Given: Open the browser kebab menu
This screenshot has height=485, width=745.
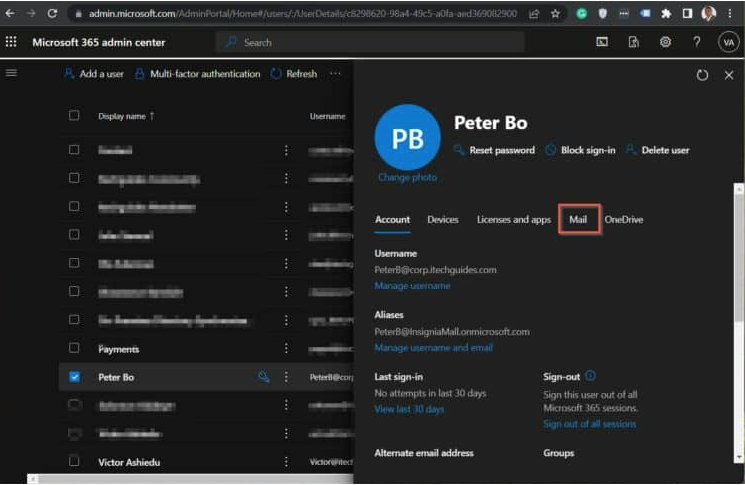Looking at the screenshot, I should tap(730, 14).
